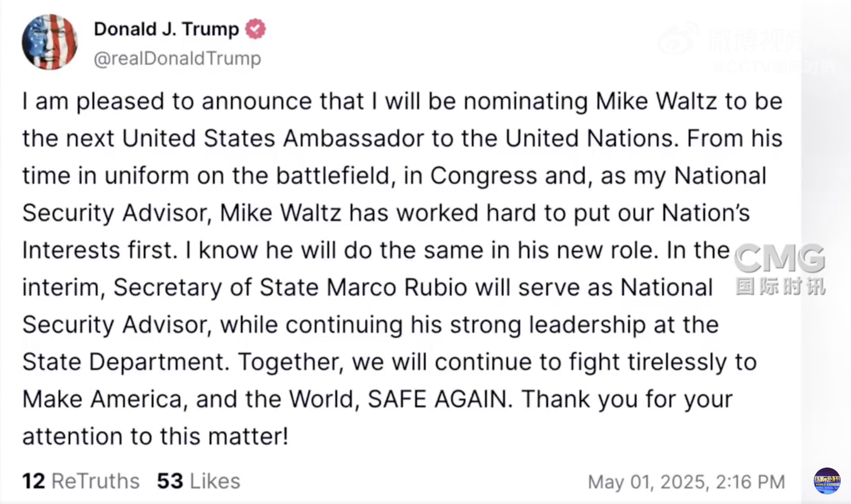
Task: Click the @realDonaldTrump handle
Action: (177, 58)
